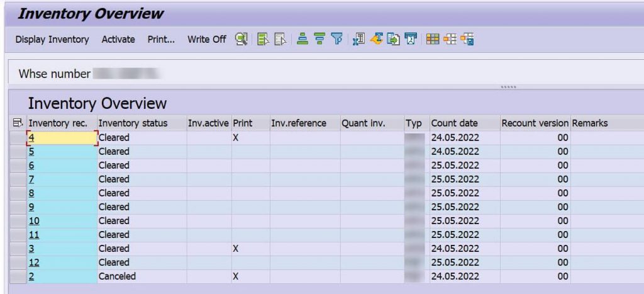Click the Write Off button
This screenshot has height=294, width=644.
pyautogui.click(x=206, y=40)
